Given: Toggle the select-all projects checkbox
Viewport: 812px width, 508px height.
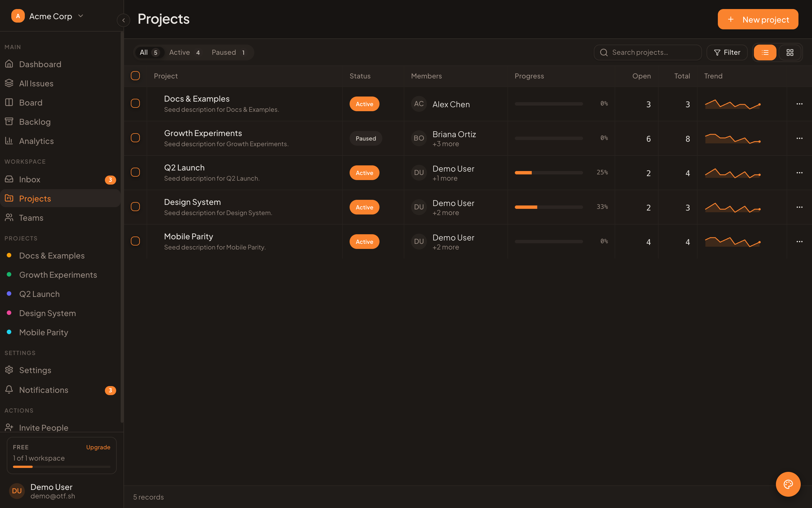Looking at the screenshot, I should click(135, 76).
